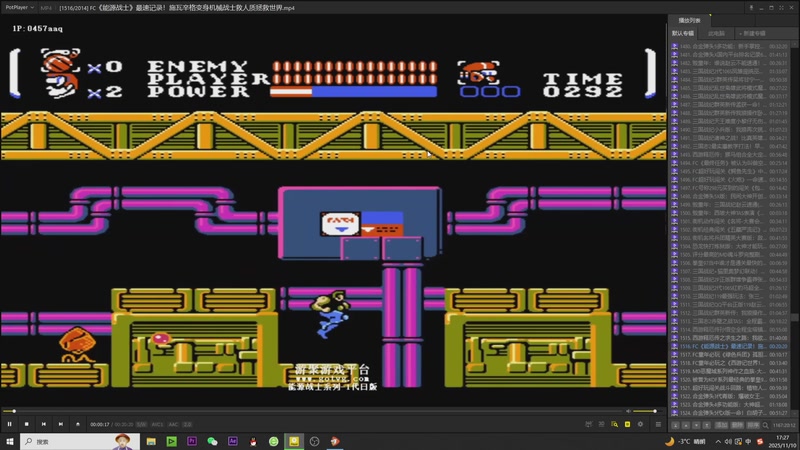Move item to top playlist button
Viewport: 800px width, 450px height.
[676, 425]
